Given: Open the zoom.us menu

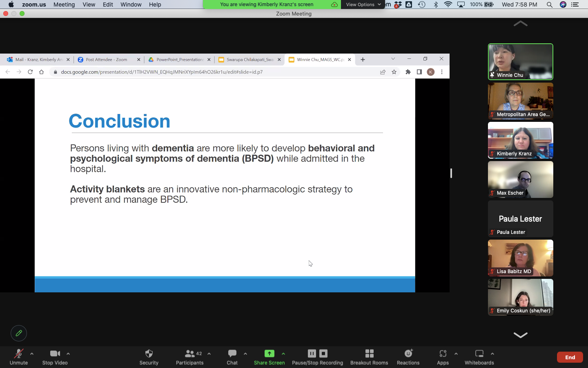Looking at the screenshot, I should pyautogui.click(x=34, y=4).
